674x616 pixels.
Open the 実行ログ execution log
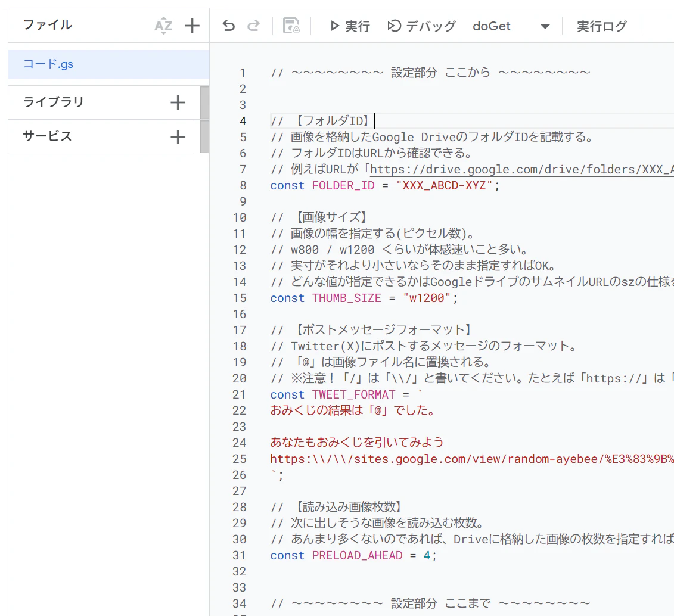tap(601, 26)
